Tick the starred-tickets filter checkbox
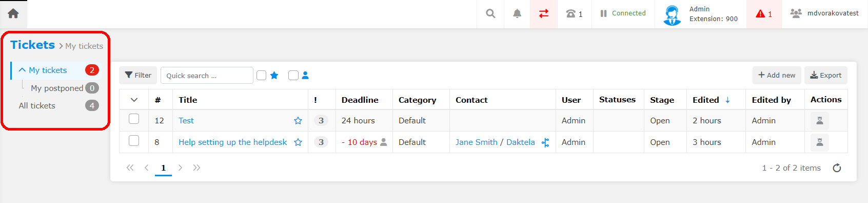Image resolution: width=868 pixels, height=203 pixels. point(262,76)
